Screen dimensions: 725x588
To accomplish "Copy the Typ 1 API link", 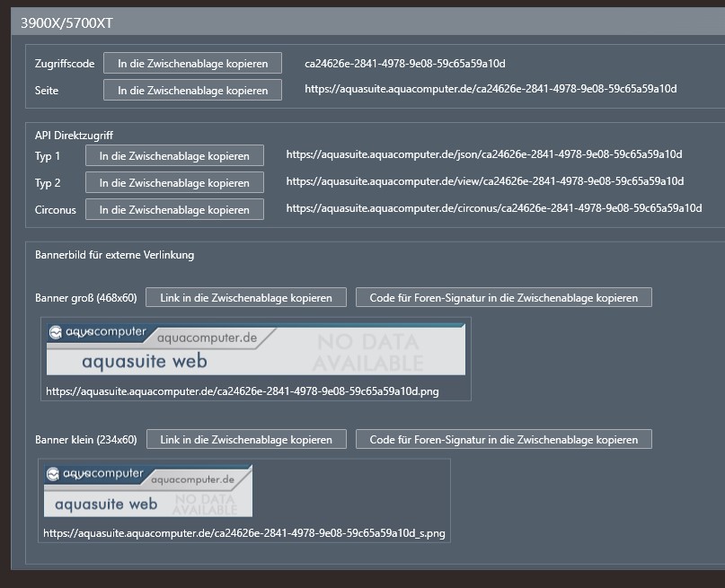I will pyautogui.click(x=174, y=155).
